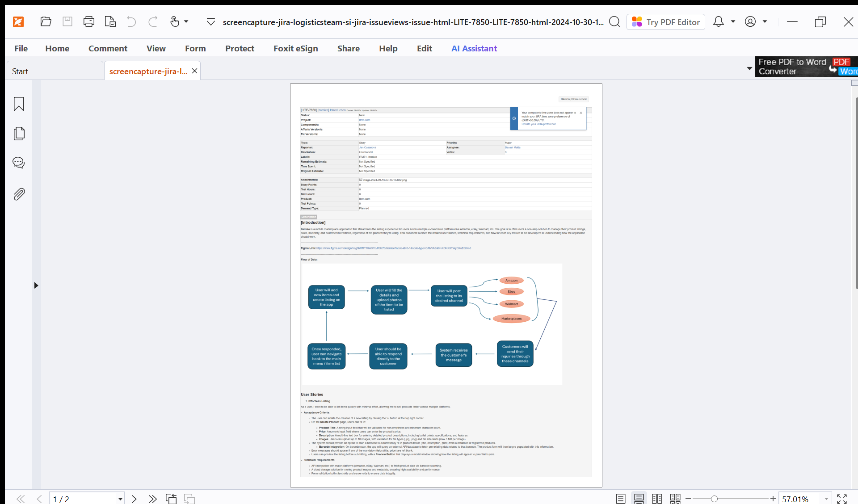Open the Attachments paperclip panel
858x504 pixels.
19,194
